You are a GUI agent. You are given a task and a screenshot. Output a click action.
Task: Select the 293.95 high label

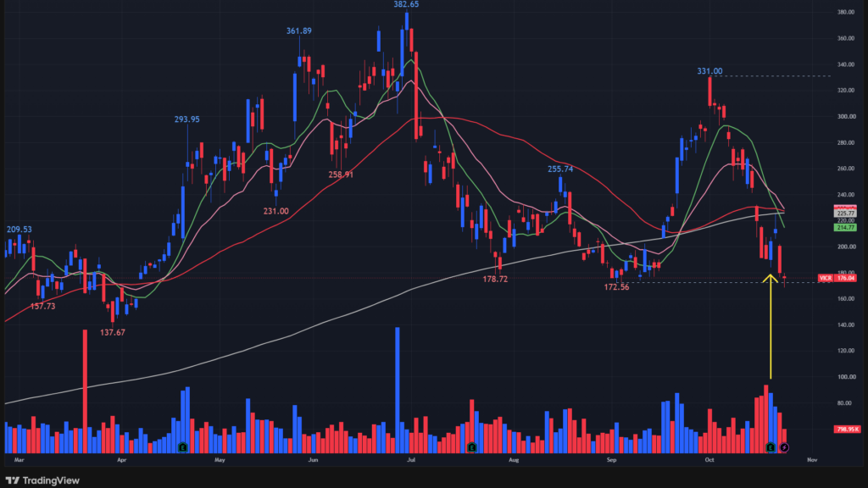[x=187, y=119]
